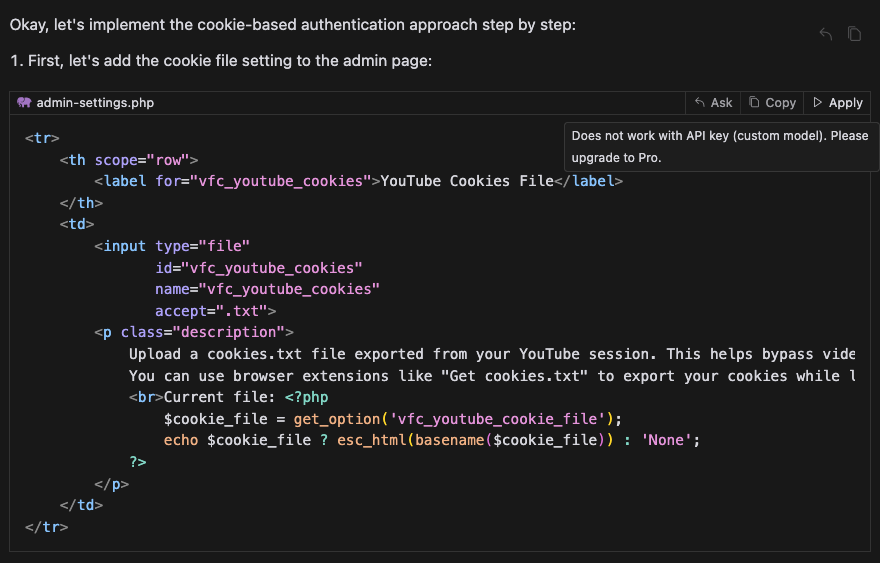This screenshot has height=563, width=880.
Task: Click the code line id="vfc_youtube_cookies"
Action: 259,268
